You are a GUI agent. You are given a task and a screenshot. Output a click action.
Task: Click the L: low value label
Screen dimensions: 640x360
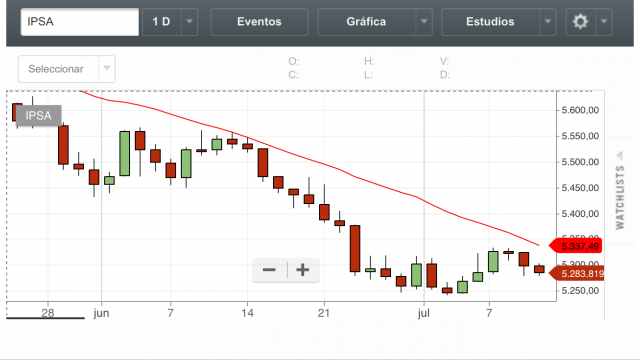(x=368, y=75)
